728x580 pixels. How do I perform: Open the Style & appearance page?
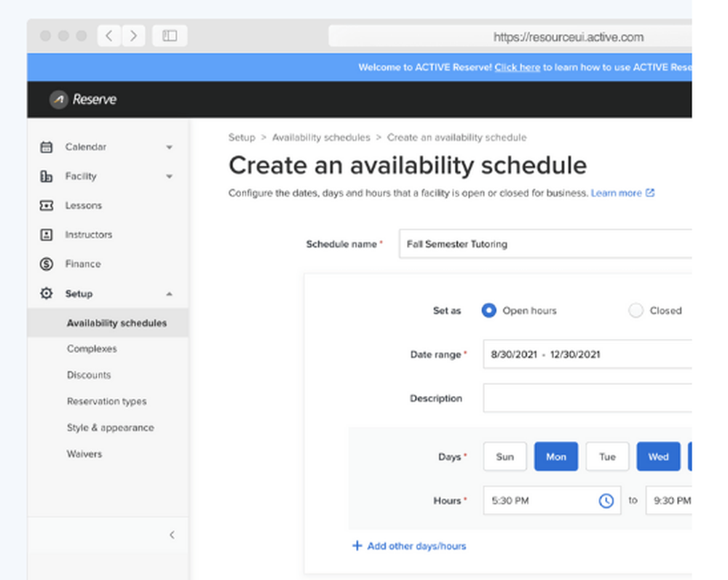pyautogui.click(x=110, y=428)
